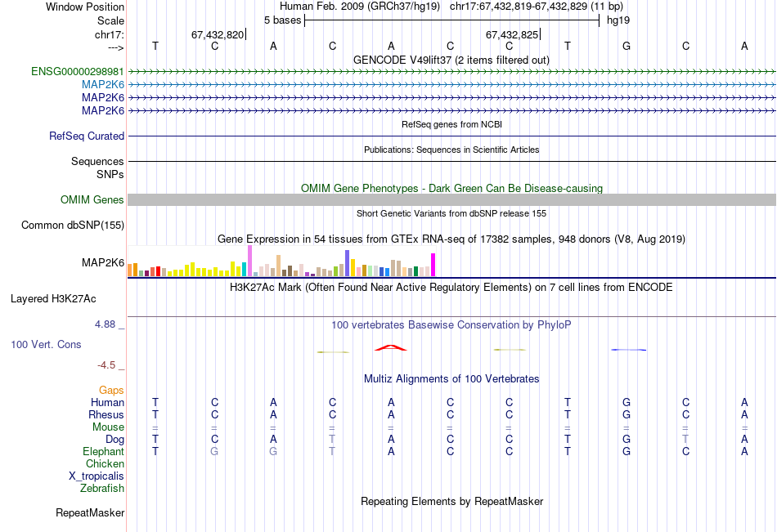Image resolution: width=777 pixels, height=532 pixels.
Task: Click the -4.5 PhyloP lower limit value
Action: coord(106,366)
